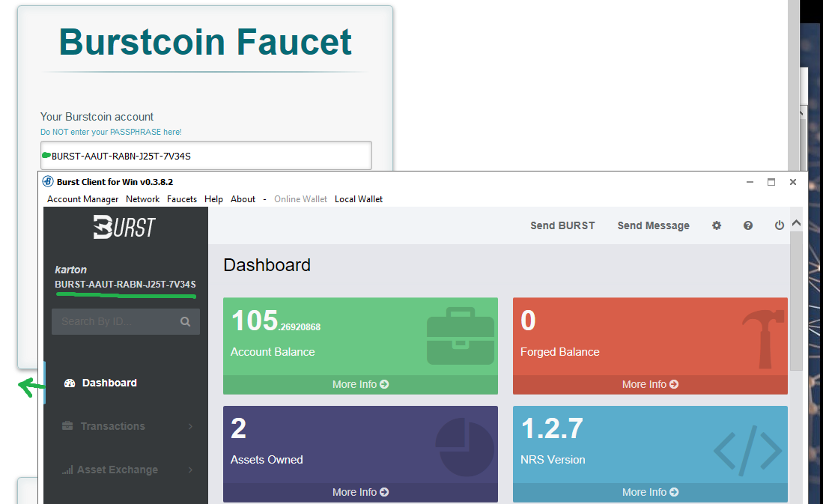Expand the Transactions sidebar chevron

pyautogui.click(x=190, y=426)
